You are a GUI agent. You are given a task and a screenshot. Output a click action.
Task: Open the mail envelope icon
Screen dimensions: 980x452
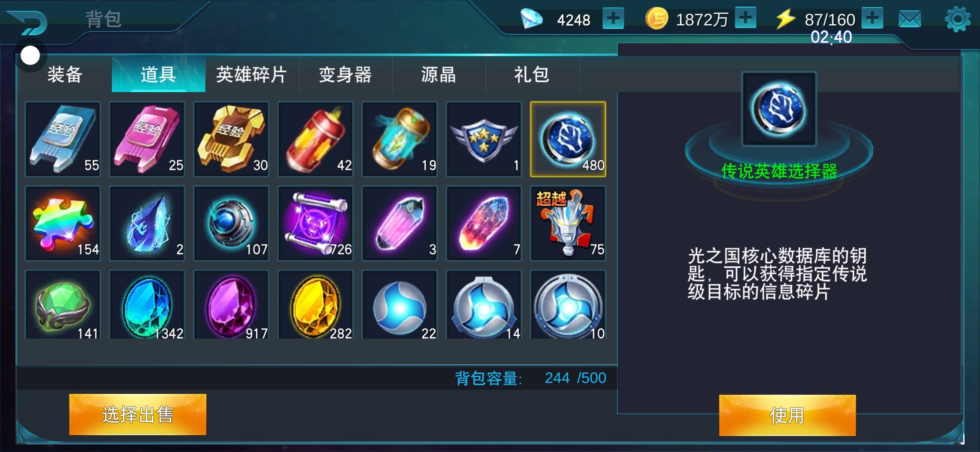910,19
